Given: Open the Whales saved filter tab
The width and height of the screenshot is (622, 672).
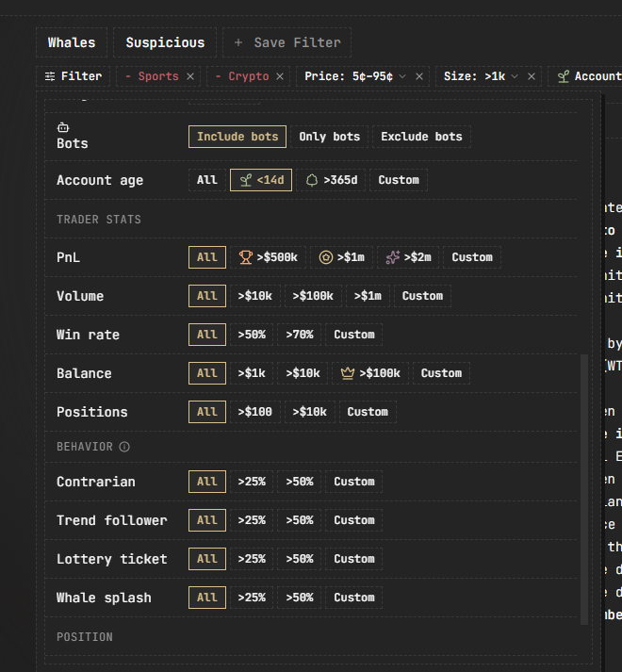Looking at the screenshot, I should coord(72,42).
